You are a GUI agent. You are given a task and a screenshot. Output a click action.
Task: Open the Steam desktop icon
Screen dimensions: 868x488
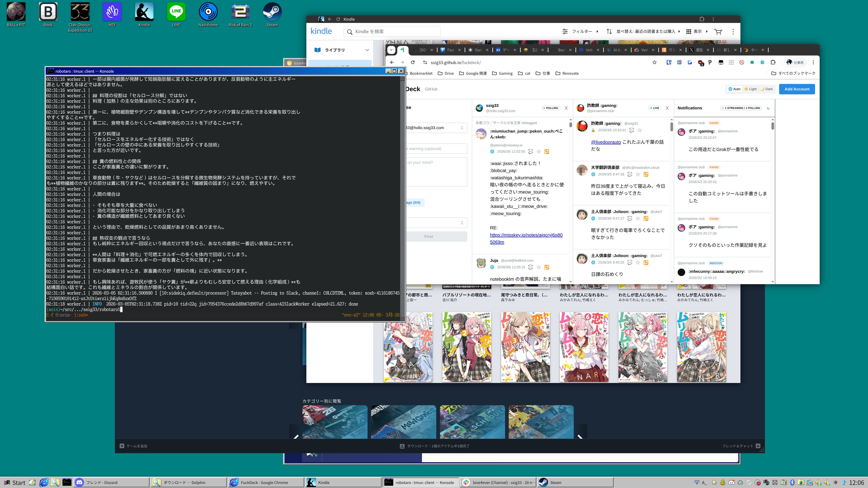tap(272, 12)
